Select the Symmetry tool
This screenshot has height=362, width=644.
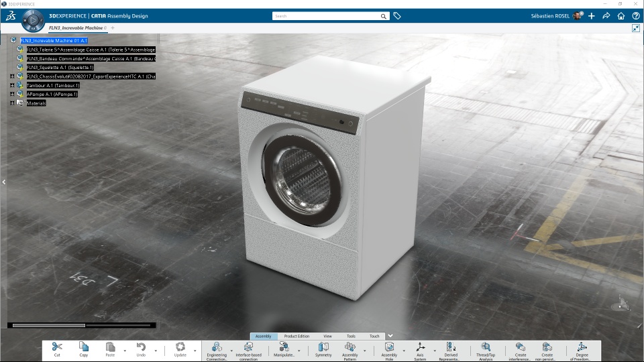coord(323,350)
